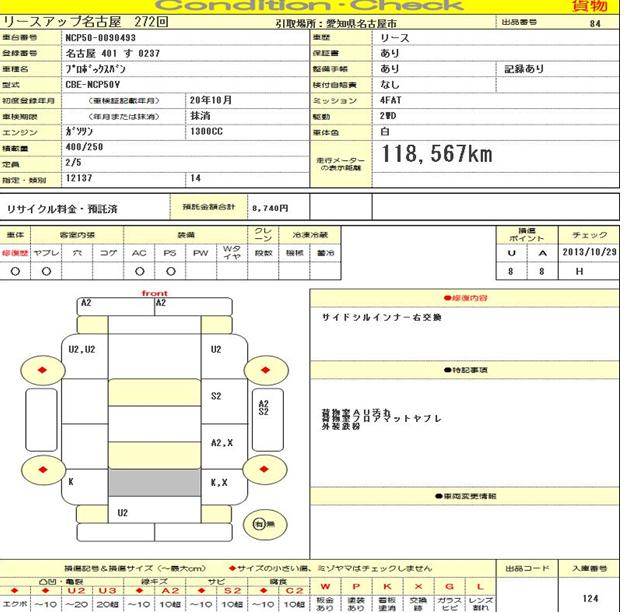Click the front-left wheel diamond marker
The width and height of the screenshot is (624, 613).
click(x=42, y=370)
